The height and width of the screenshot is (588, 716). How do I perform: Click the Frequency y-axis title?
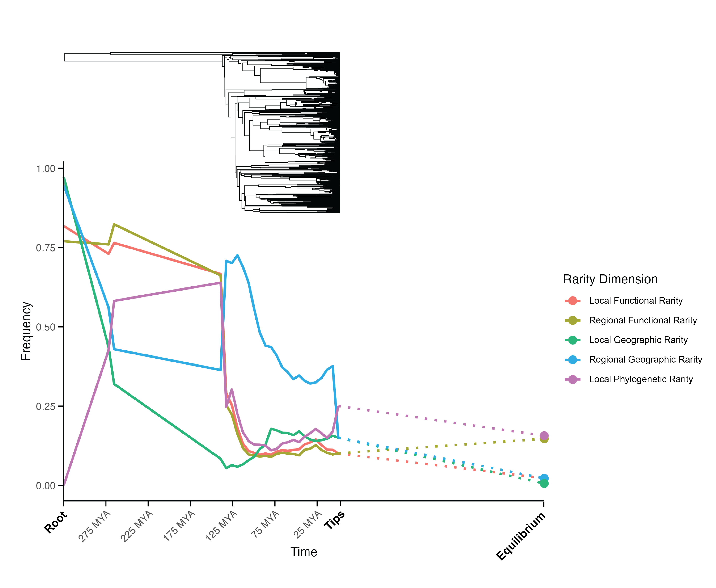pyautogui.click(x=26, y=331)
